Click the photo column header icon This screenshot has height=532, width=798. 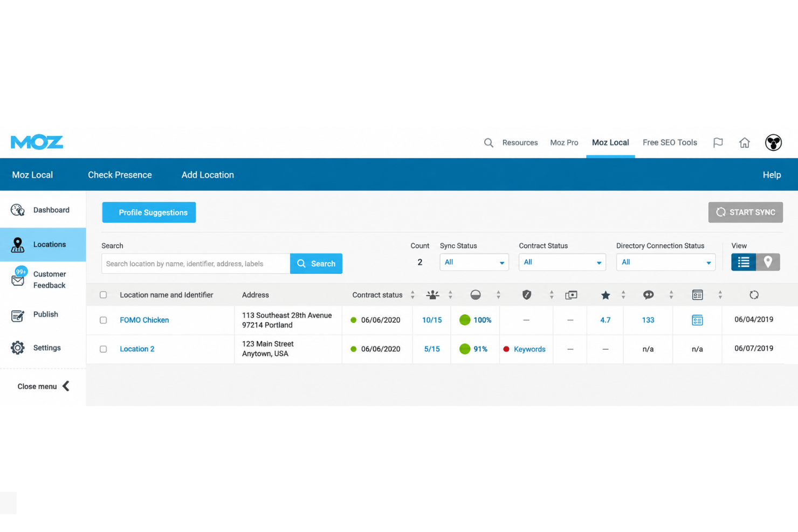point(571,295)
